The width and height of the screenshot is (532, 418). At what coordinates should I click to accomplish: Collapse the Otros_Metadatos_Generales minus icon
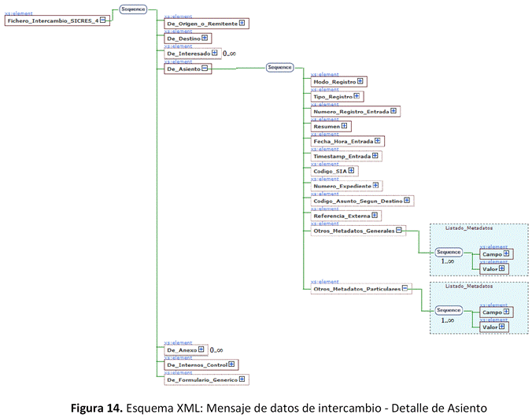point(399,230)
